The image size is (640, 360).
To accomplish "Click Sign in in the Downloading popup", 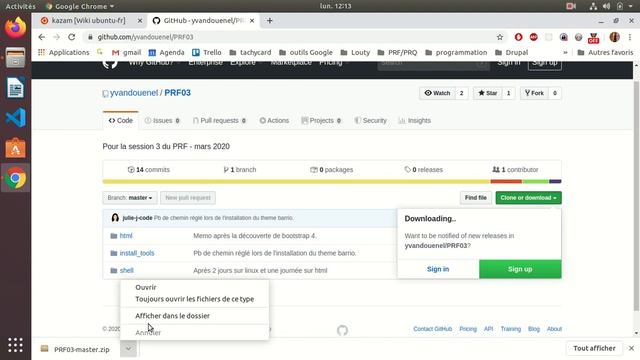I will click(x=438, y=269).
